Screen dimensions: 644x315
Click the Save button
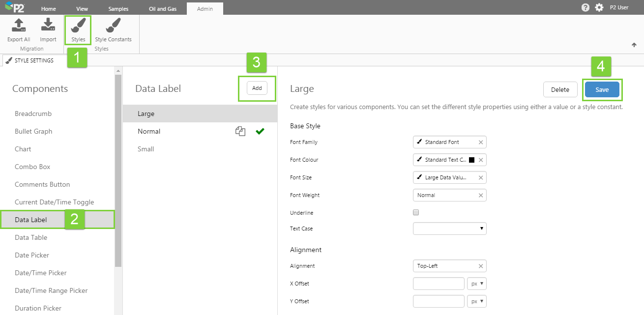click(x=602, y=89)
